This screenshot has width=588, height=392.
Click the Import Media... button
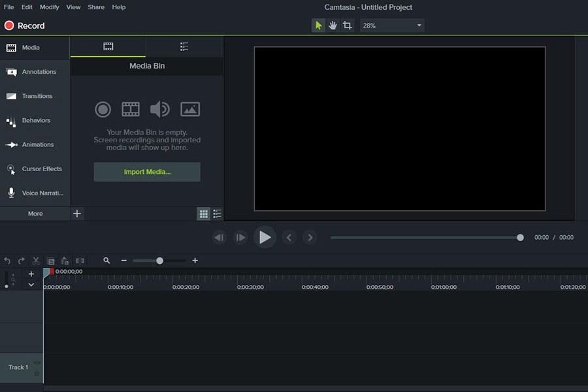(x=147, y=172)
